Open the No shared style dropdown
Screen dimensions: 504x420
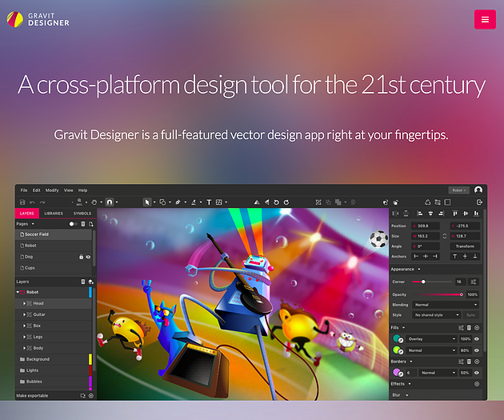tap(436, 315)
